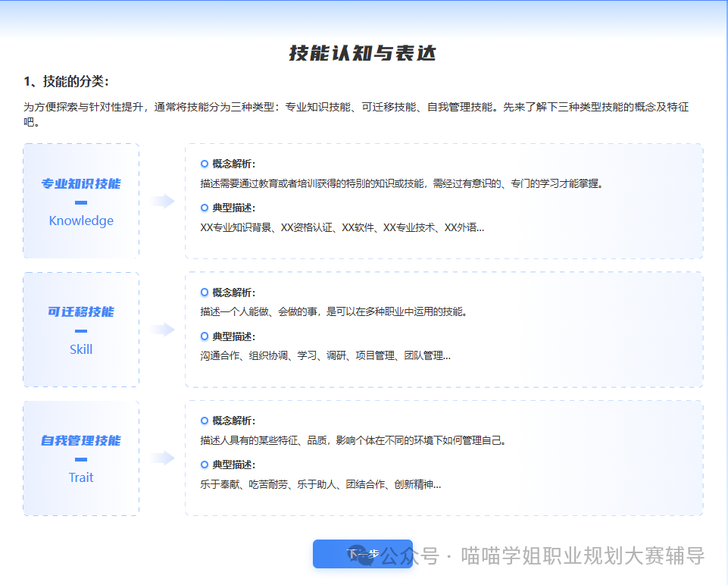
Task: Click the page title 技能认知与表达
Action: point(363,53)
